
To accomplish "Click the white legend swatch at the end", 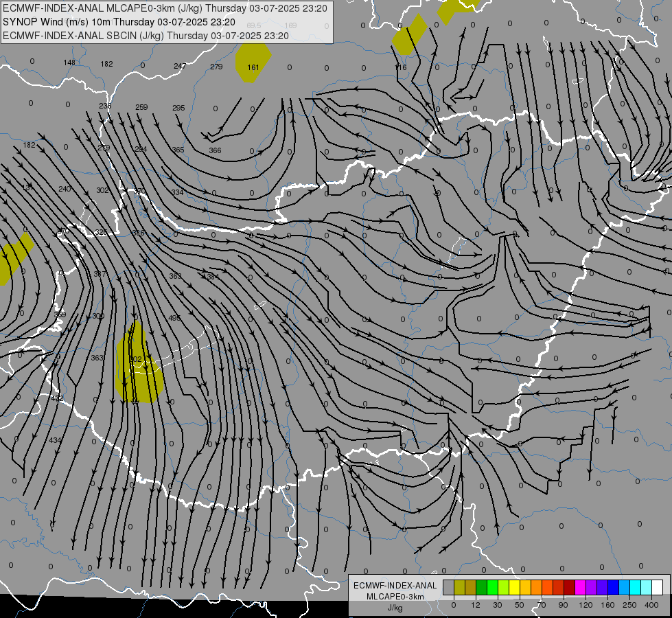I will click(x=658, y=587).
